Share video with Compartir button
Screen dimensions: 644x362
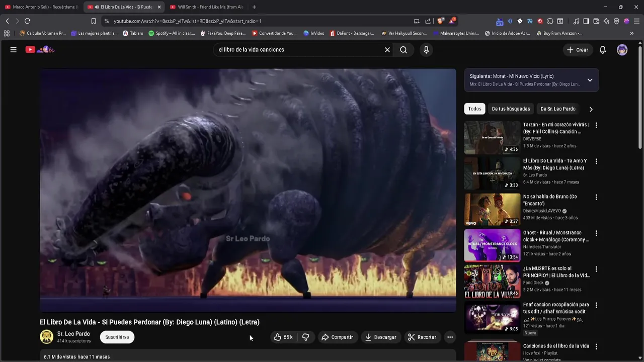(337, 337)
